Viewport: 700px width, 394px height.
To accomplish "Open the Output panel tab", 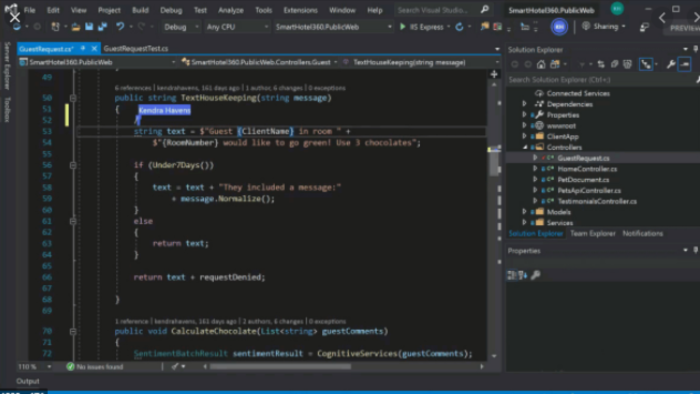I will pos(28,381).
